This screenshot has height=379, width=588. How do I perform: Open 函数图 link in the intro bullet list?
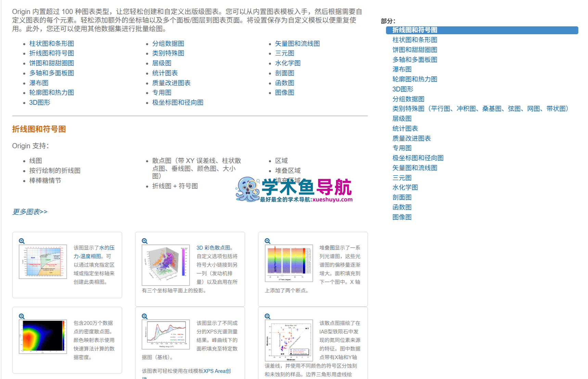click(285, 83)
